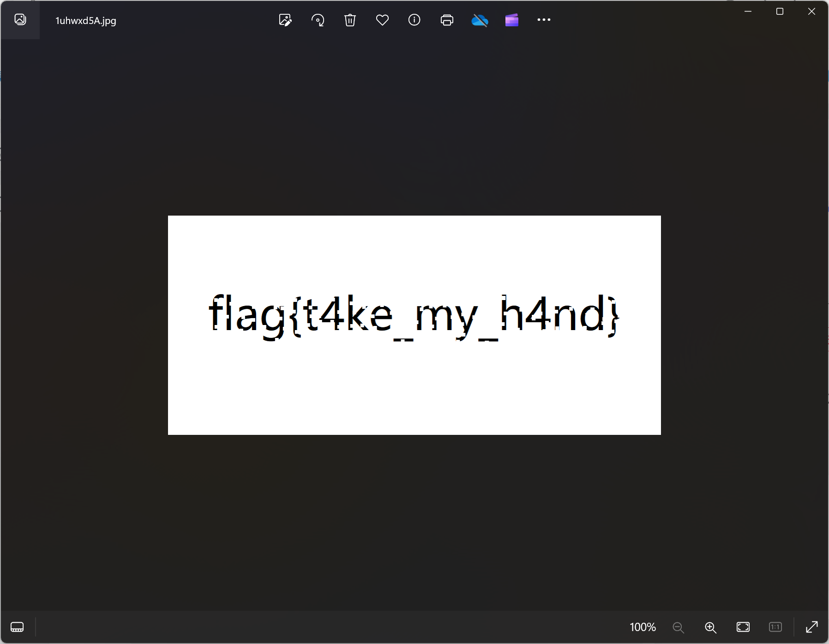Add photo to favorites with heart icon
The width and height of the screenshot is (829, 644).
coord(382,20)
